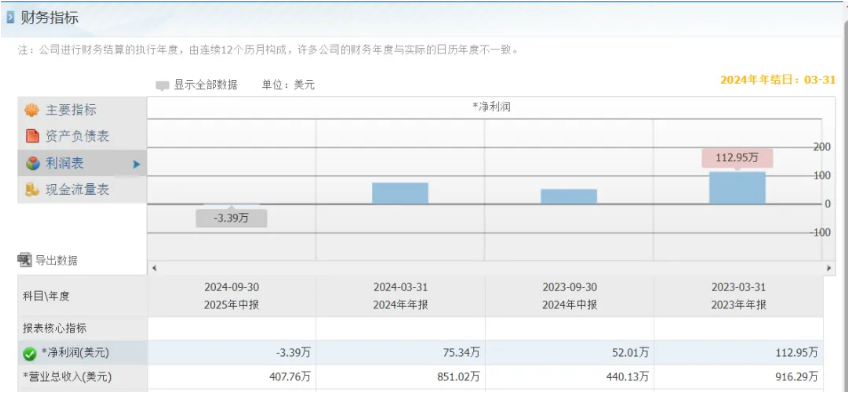851x397 pixels.
Task: Select the *营业总收入(美元) row label
Action: point(67,377)
